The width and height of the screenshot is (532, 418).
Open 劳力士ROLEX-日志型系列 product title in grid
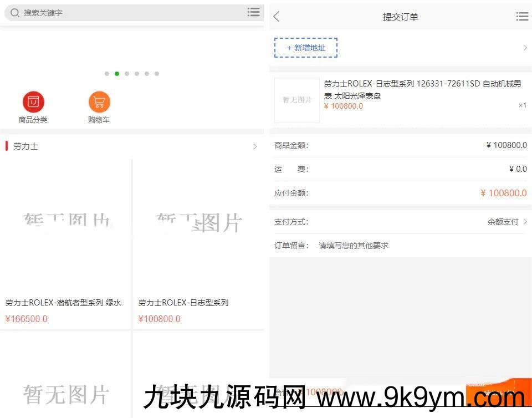click(183, 303)
